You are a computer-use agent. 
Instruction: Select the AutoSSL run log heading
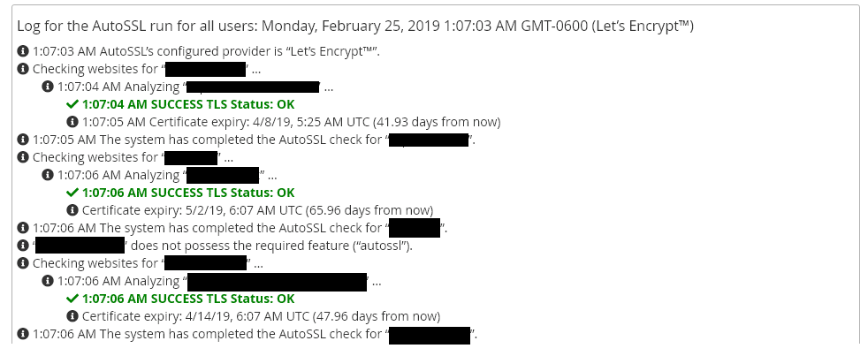coord(354,26)
